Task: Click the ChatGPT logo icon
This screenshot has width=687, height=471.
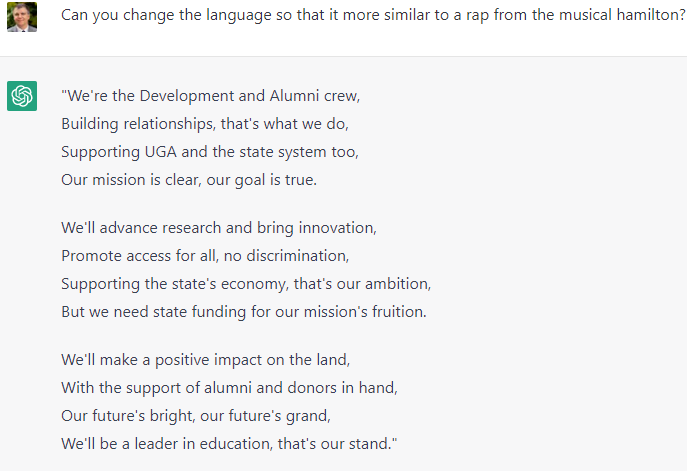Action: tap(22, 96)
